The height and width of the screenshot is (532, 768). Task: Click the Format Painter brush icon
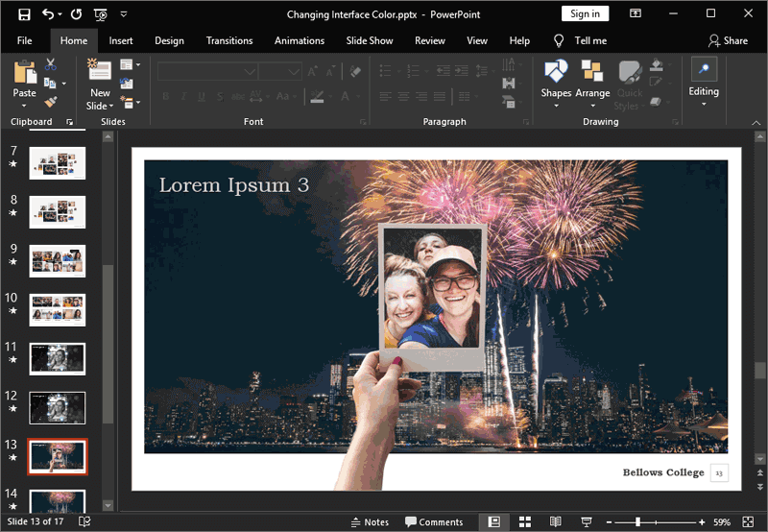(50, 102)
